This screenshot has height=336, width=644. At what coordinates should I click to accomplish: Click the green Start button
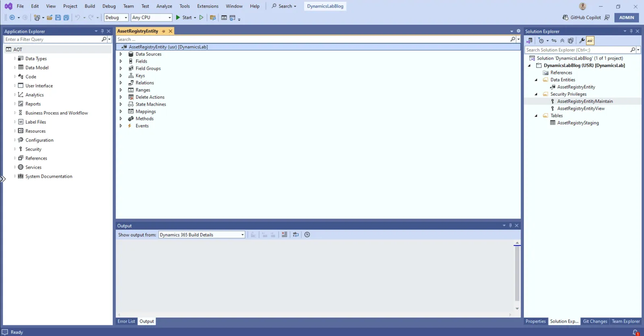[x=184, y=18]
